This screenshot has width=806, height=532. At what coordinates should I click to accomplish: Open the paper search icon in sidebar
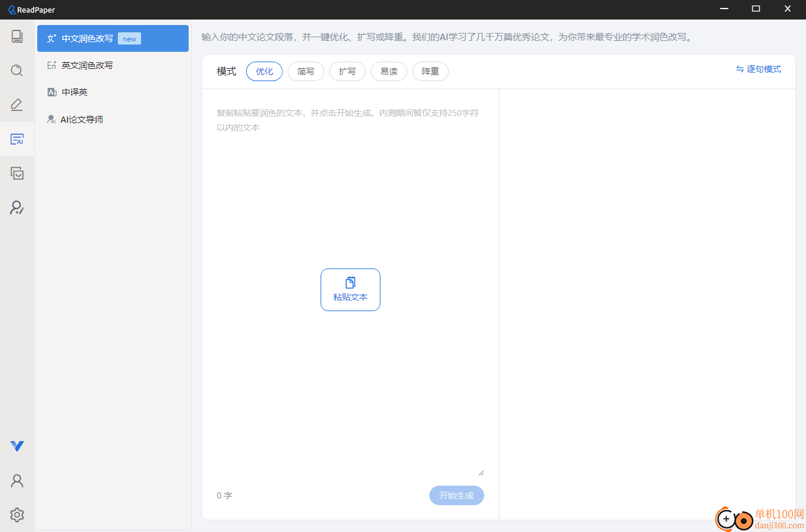17,70
